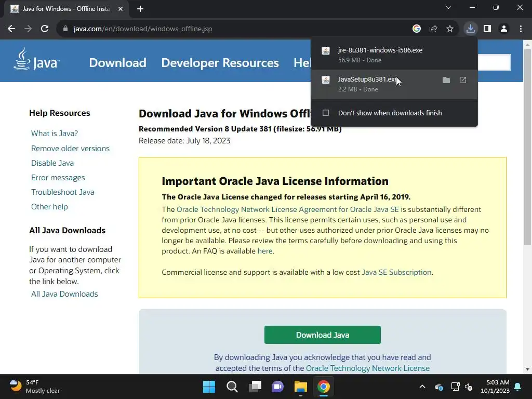Click the site search box in header
Screen dimensions: 532x399
coord(494,62)
